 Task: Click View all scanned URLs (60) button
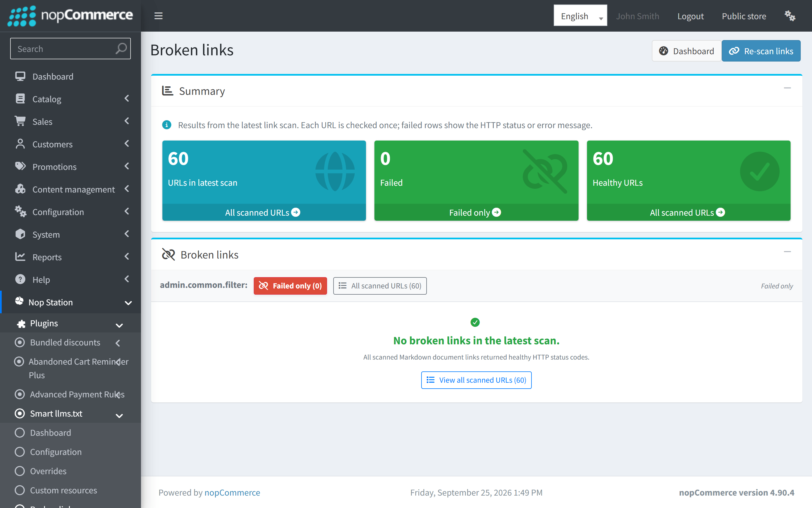[476, 380]
